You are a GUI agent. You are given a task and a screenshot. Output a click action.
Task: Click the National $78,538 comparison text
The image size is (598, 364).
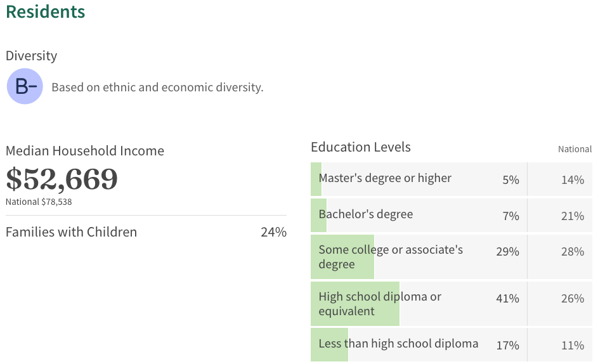tap(39, 202)
